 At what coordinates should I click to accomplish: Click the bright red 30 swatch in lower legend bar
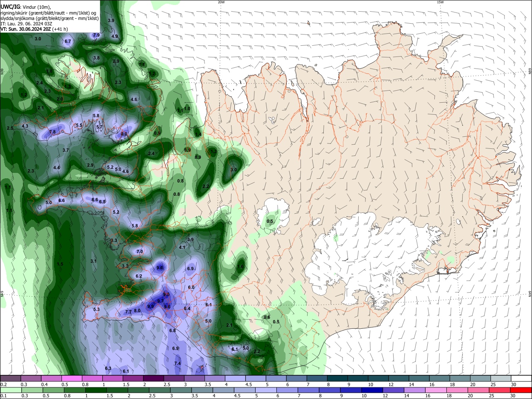(521, 390)
